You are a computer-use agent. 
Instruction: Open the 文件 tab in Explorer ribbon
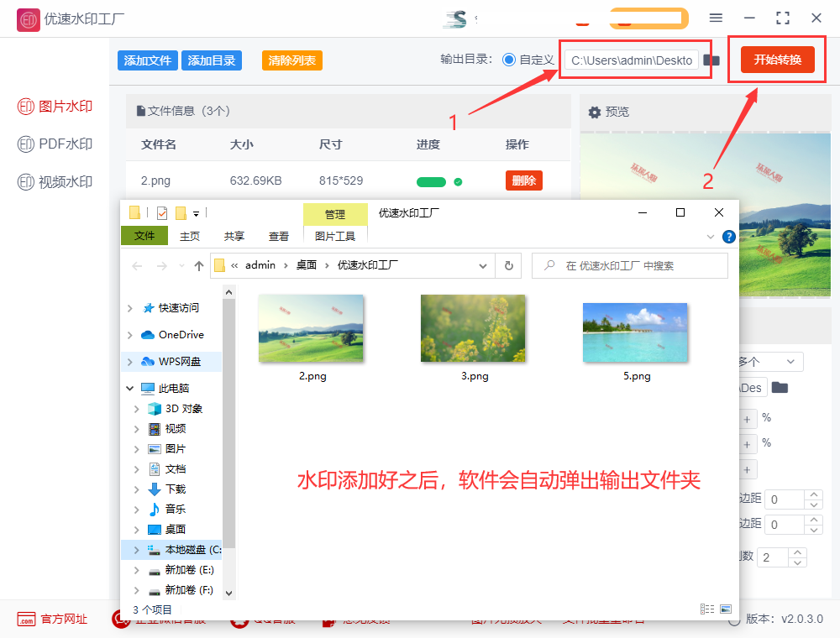[x=144, y=236]
